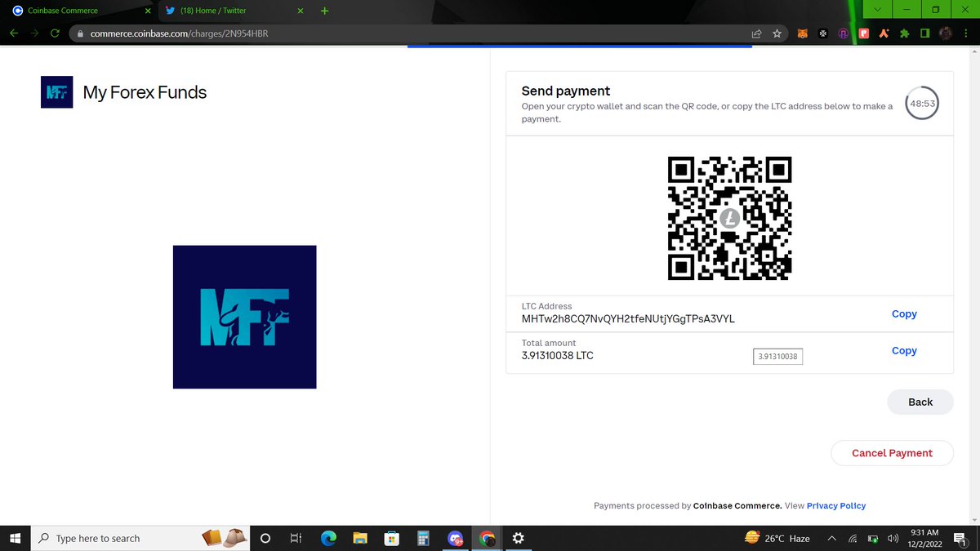The width and height of the screenshot is (980, 551).
Task: Click the '3.91310038 LTC' amount text
Action: 558,356
